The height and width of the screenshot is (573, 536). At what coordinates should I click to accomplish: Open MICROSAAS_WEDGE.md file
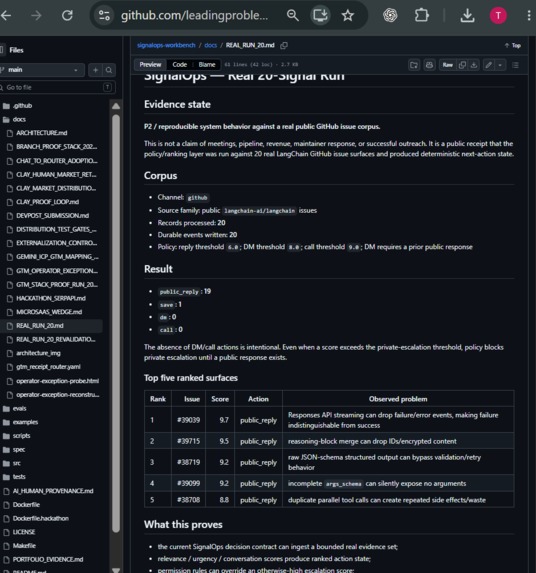click(49, 312)
